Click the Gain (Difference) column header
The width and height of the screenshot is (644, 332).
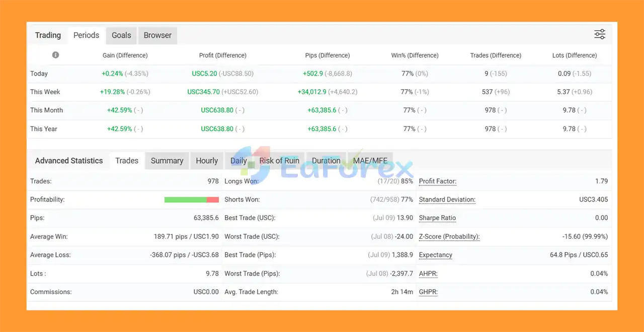[x=125, y=55]
